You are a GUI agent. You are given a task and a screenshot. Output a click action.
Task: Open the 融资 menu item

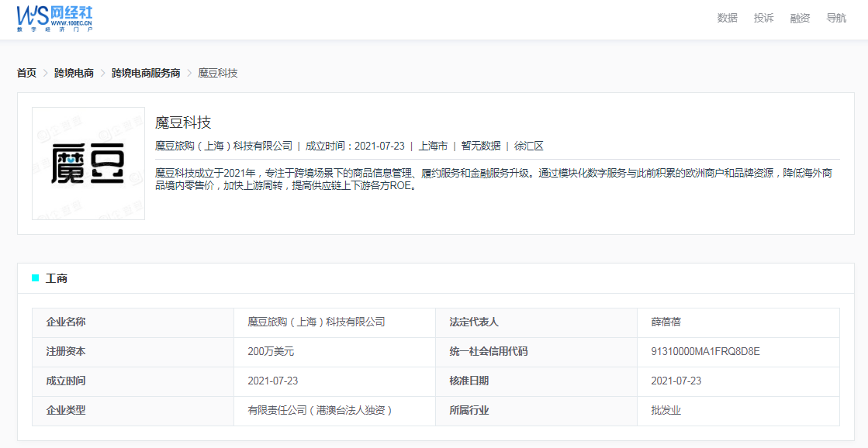click(x=800, y=19)
